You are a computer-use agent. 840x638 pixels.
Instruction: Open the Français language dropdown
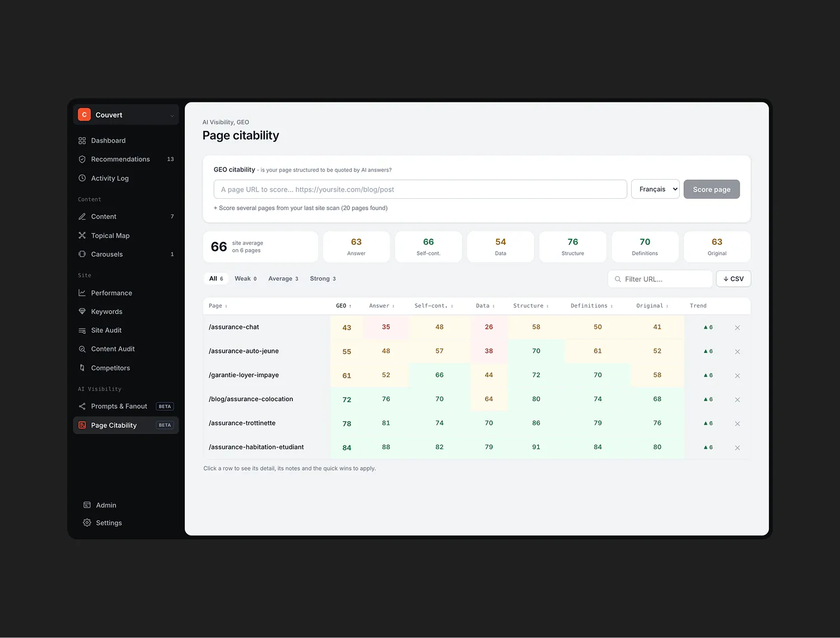click(655, 189)
